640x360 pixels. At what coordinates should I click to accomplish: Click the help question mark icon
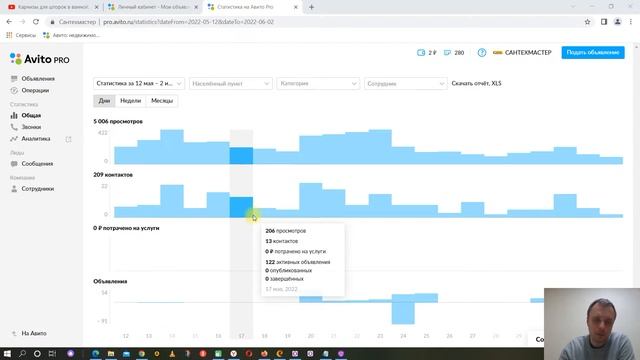(482, 53)
